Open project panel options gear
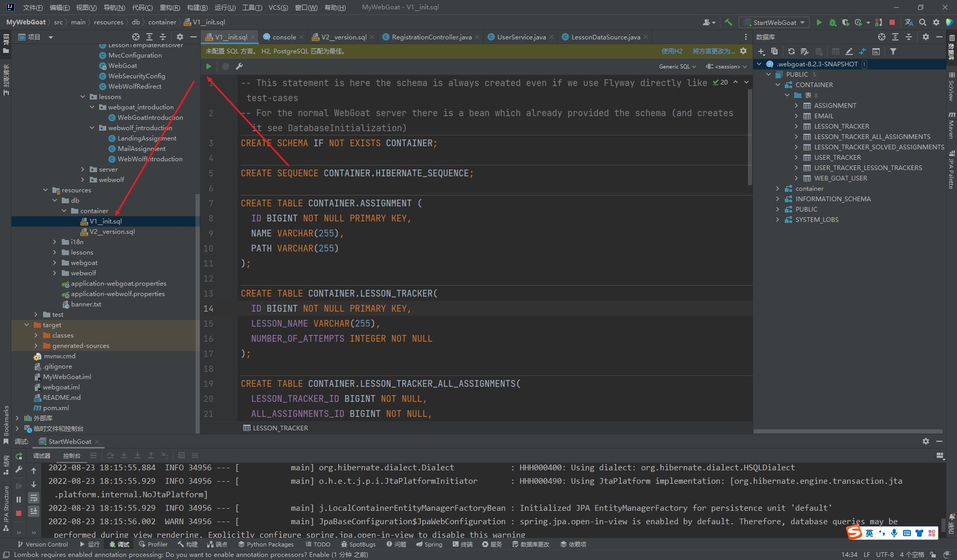The height and width of the screenshot is (560, 957). tap(180, 37)
